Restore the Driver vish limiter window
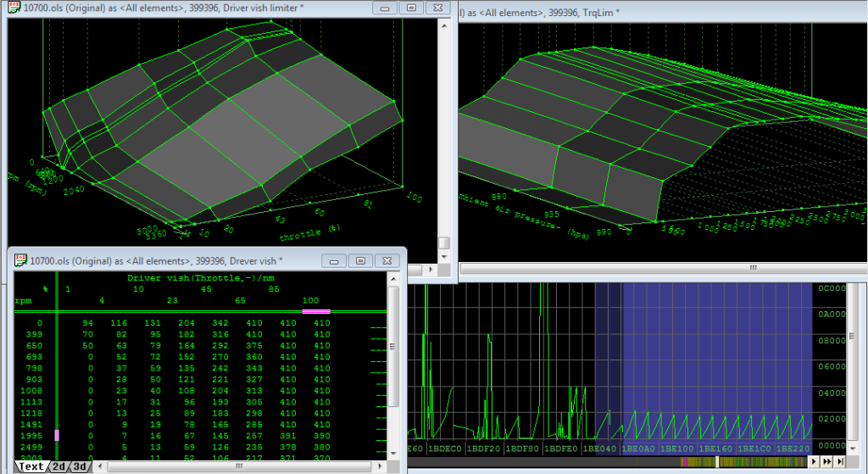This screenshot has width=868, height=474. [x=411, y=8]
